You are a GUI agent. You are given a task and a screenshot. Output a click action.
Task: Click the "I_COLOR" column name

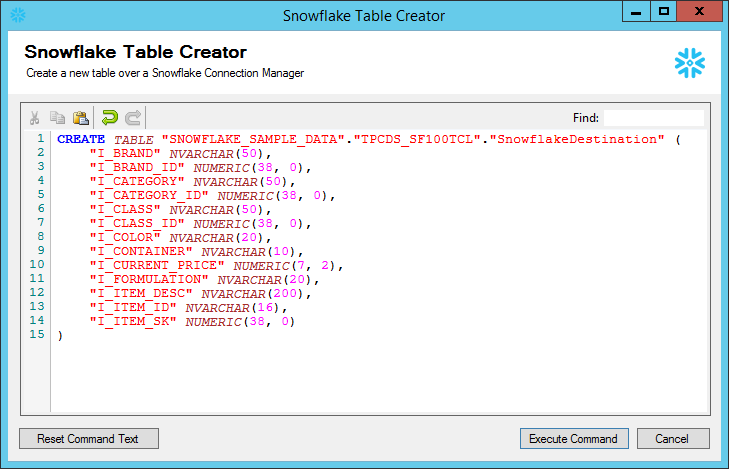click(x=125, y=238)
